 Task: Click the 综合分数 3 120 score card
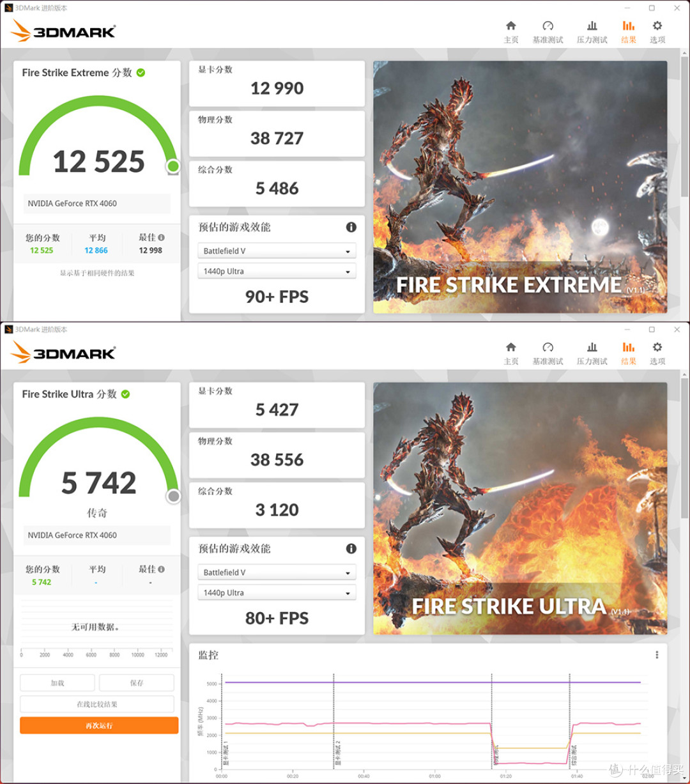[x=277, y=505]
